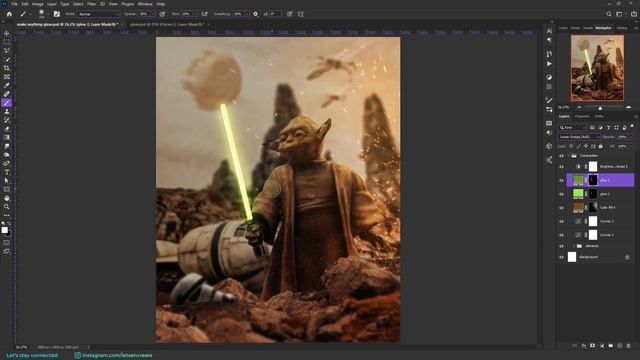Open the Play/Actions icon in side strip
This screenshot has width=640, height=360.
coord(549,64)
